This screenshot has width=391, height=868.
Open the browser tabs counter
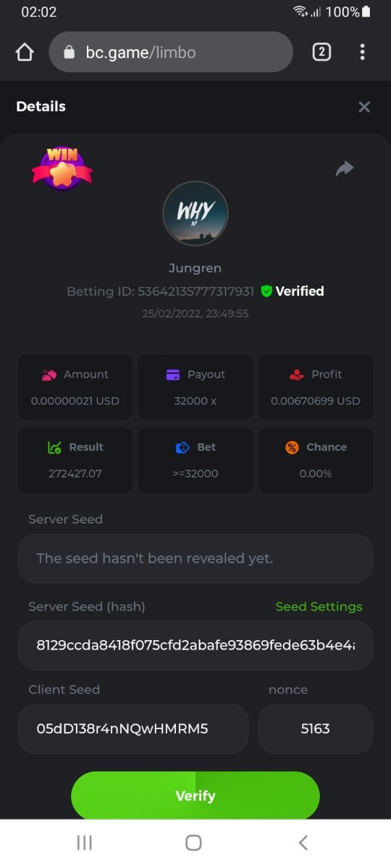(x=321, y=52)
